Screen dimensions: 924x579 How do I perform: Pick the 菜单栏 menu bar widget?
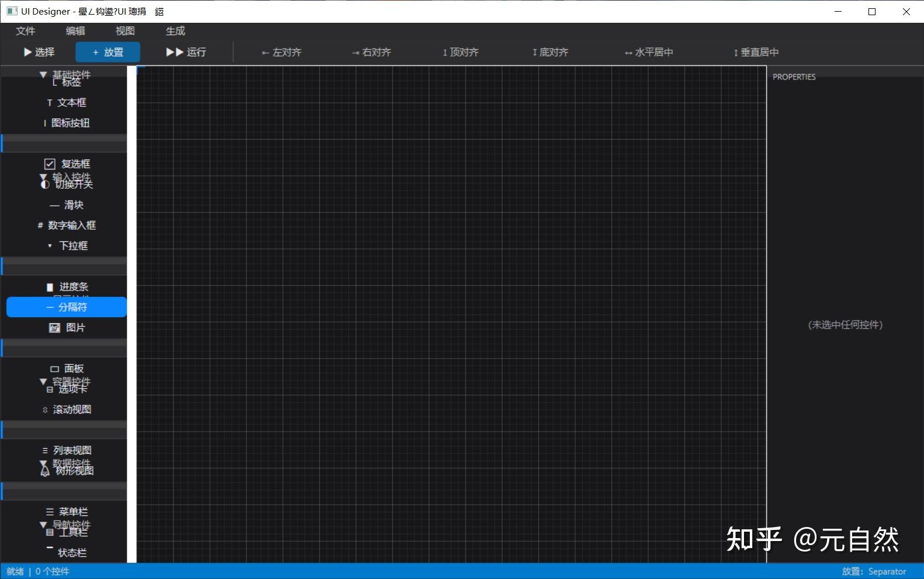click(67, 511)
